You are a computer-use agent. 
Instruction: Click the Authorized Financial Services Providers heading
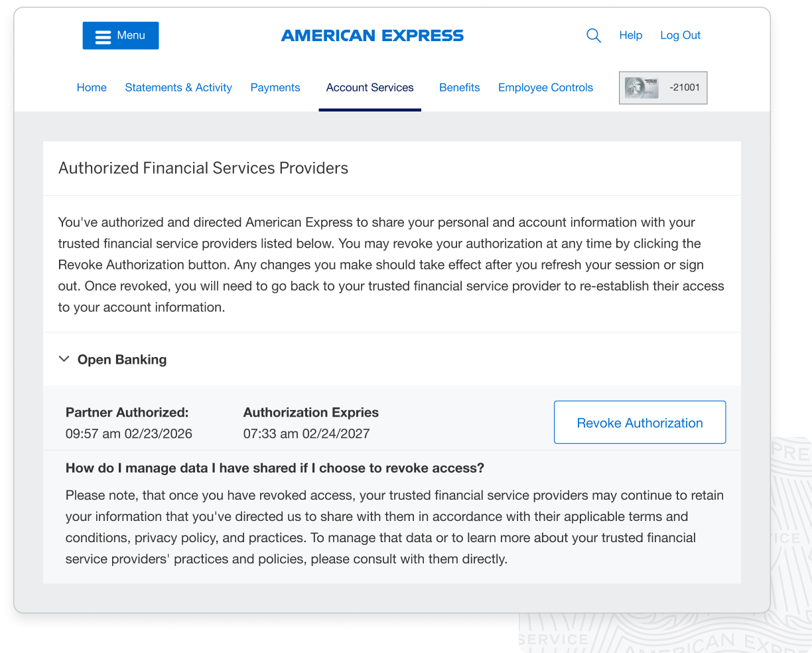[203, 168]
